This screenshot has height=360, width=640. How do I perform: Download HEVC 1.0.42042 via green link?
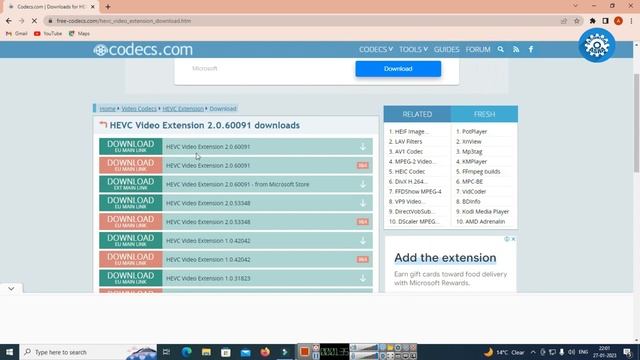coord(131,240)
